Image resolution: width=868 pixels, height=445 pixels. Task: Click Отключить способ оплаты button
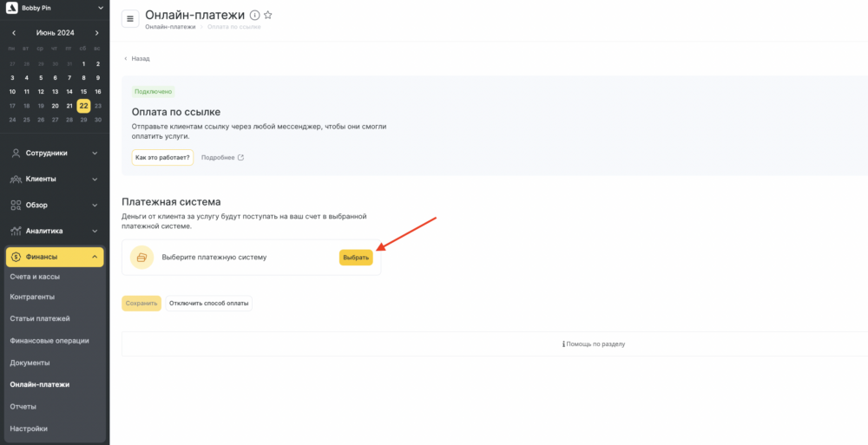coord(208,304)
